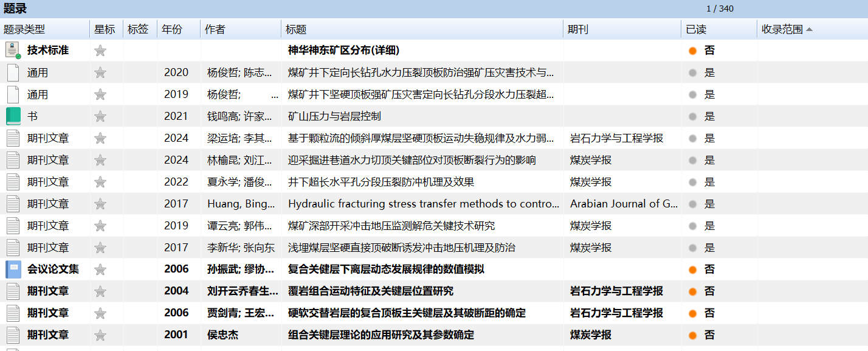The width and height of the screenshot is (868, 351).
Task: Star the Huang, Bing 2017 article
Action: pyautogui.click(x=100, y=204)
